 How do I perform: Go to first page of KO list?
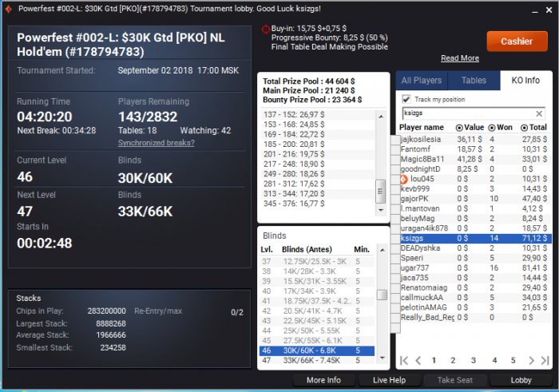403,360
